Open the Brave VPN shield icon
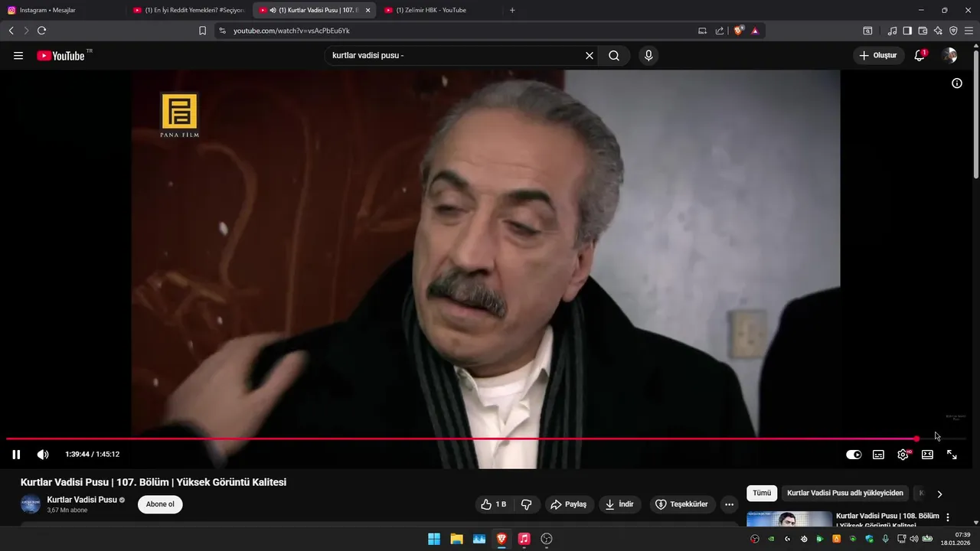 pos(953,31)
